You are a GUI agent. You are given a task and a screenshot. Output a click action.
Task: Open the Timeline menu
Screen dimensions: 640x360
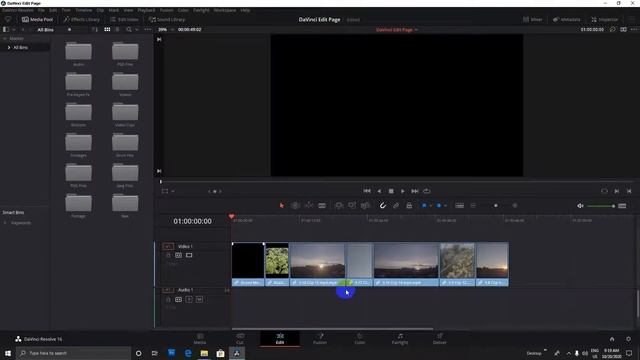click(84, 10)
